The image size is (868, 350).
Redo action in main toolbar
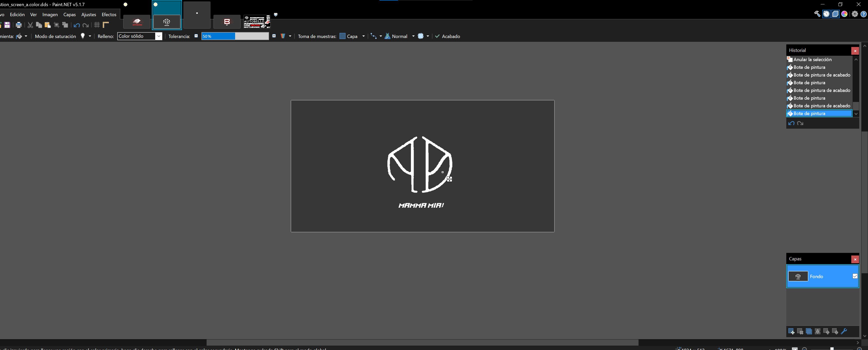(x=86, y=25)
